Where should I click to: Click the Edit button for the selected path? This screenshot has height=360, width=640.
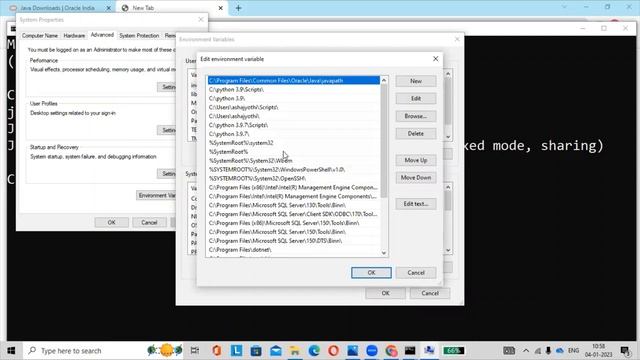[416, 98]
